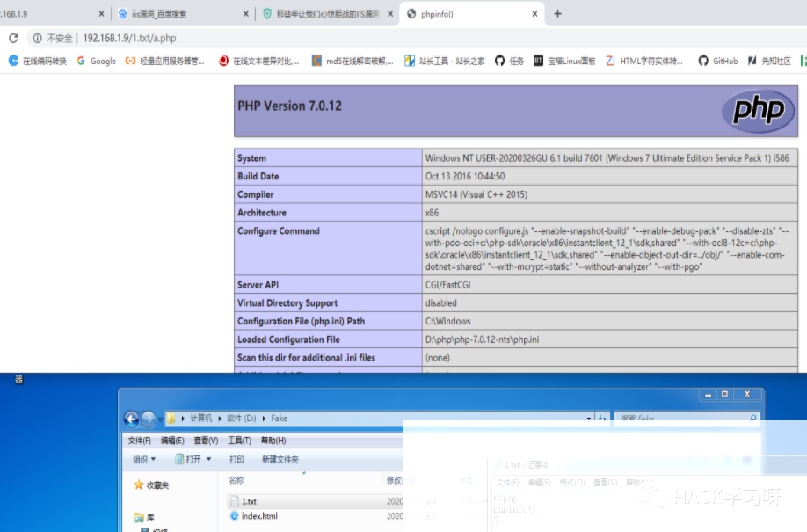The height and width of the screenshot is (532, 807).
Task: Click the PHP logo in the phpinfo header
Action: pyautogui.click(x=759, y=110)
